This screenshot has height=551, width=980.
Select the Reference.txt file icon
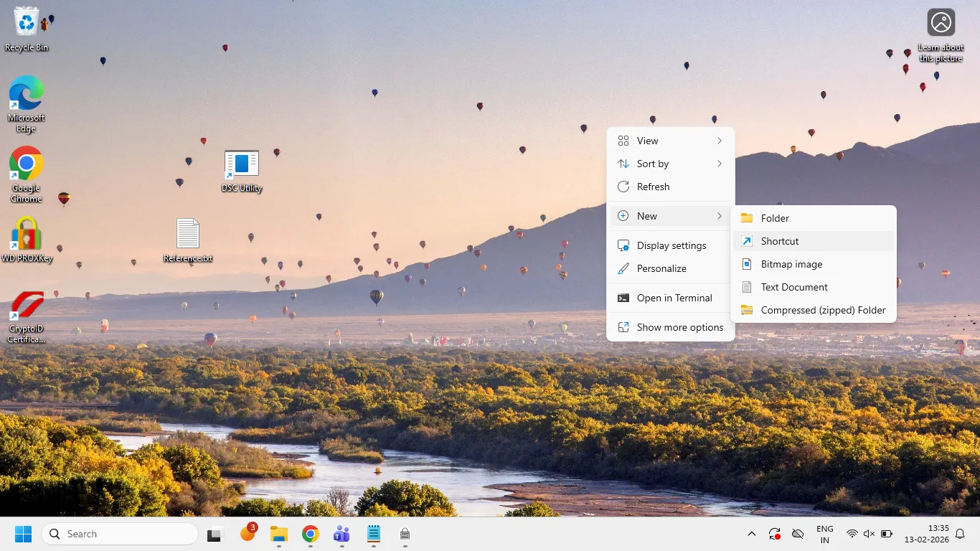coord(188,240)
